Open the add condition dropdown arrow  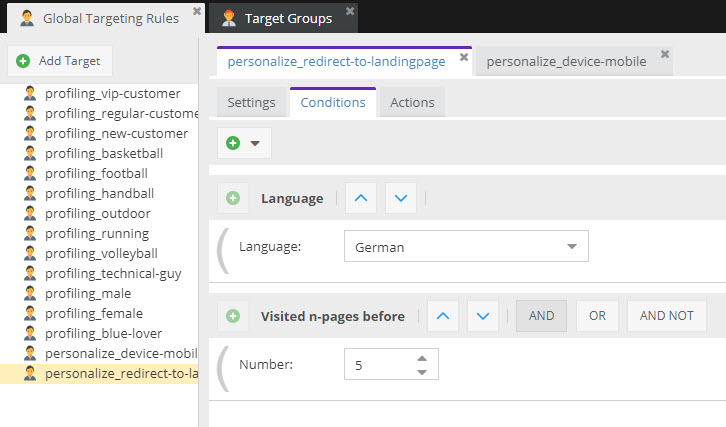pos(255,144)
